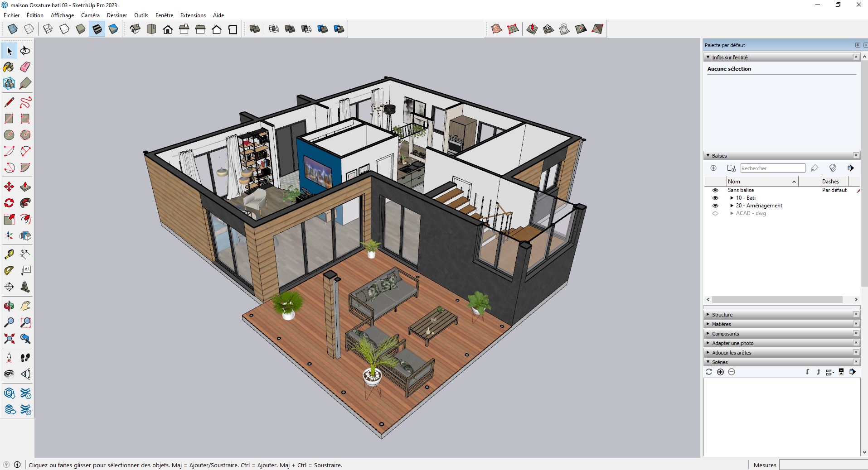Open the Caméra menu
868x470 pixels.
click(90, 15)
